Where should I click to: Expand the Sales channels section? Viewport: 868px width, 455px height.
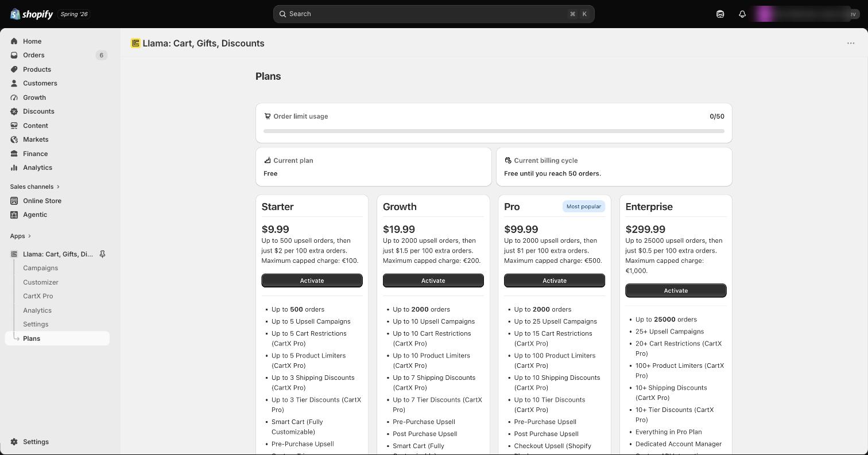(x=34, y=186)
